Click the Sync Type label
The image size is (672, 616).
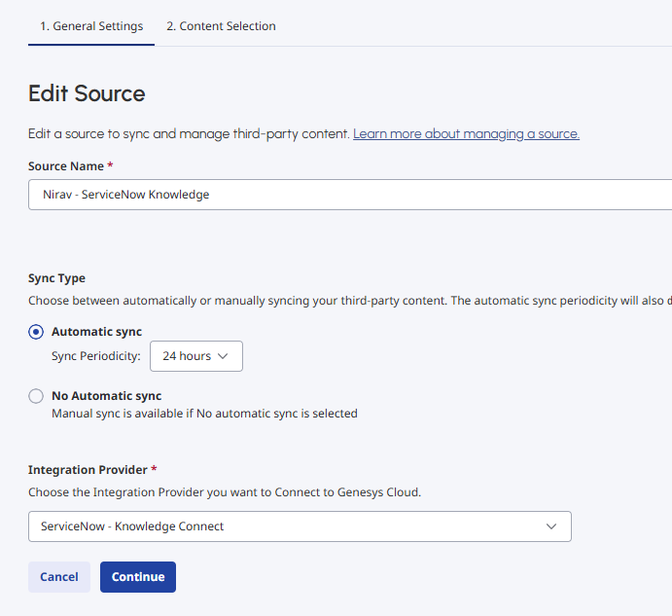56,278
